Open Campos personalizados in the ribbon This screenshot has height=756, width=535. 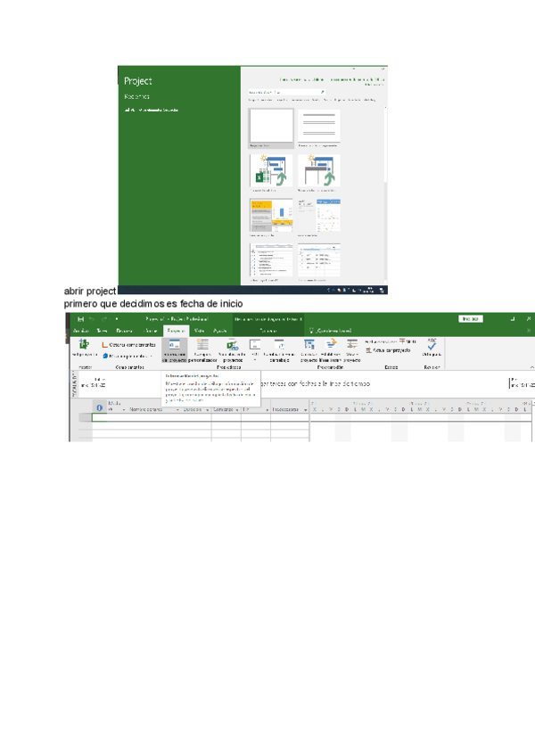pyautogui.click(x=202, y=350)
